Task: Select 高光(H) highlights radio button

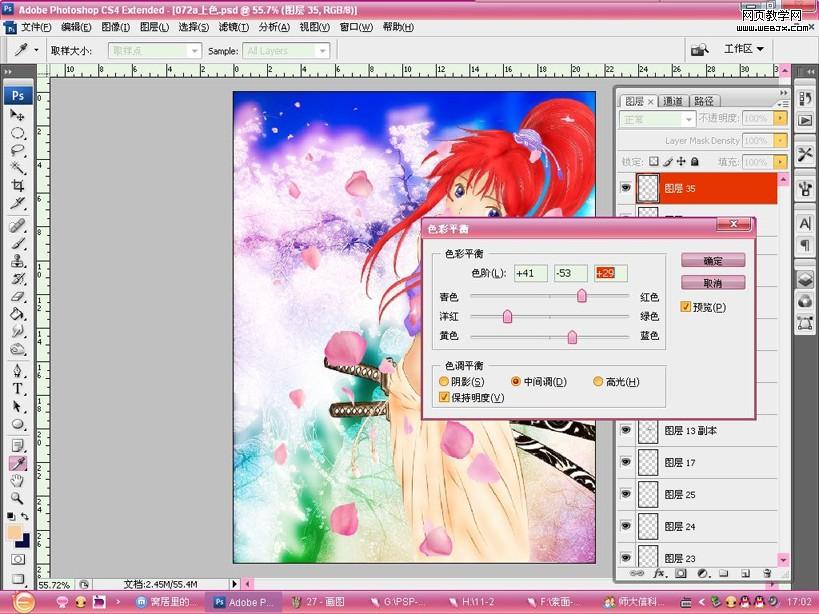Action: (x=598, y=382)
